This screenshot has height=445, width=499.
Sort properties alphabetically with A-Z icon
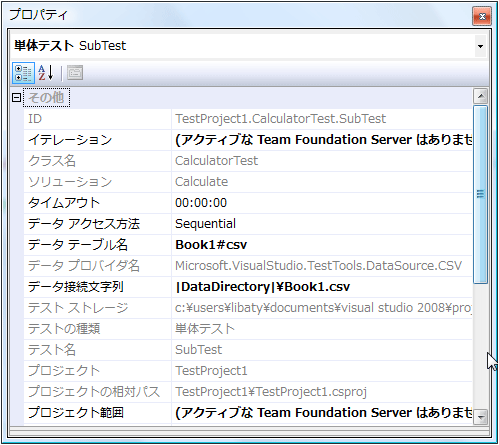pyautogui.click(x=45, y=73)
